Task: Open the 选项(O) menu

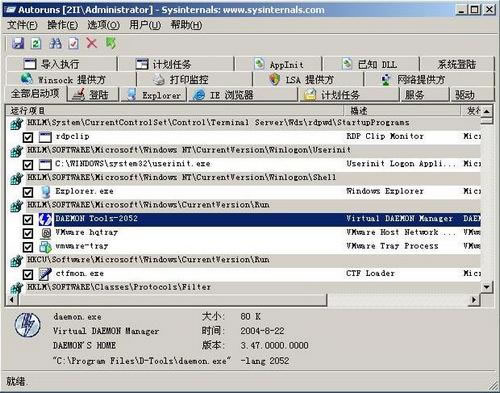Action: click(x=103, y=25)
